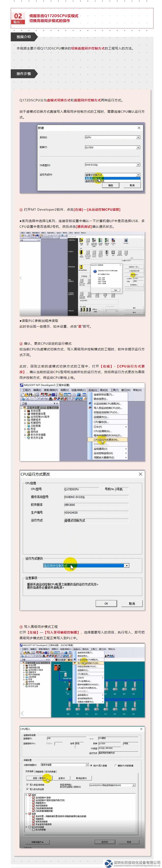162x868 pixels.
Task: Uncheck 视觉系统参数 checkbox
Action: click(33, 822)
